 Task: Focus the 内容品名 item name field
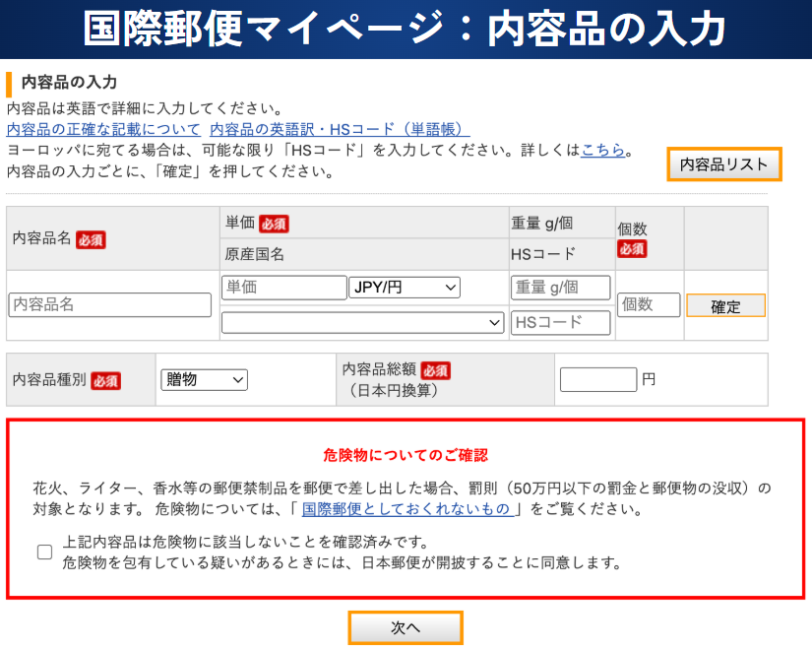(x=110, y=305)
